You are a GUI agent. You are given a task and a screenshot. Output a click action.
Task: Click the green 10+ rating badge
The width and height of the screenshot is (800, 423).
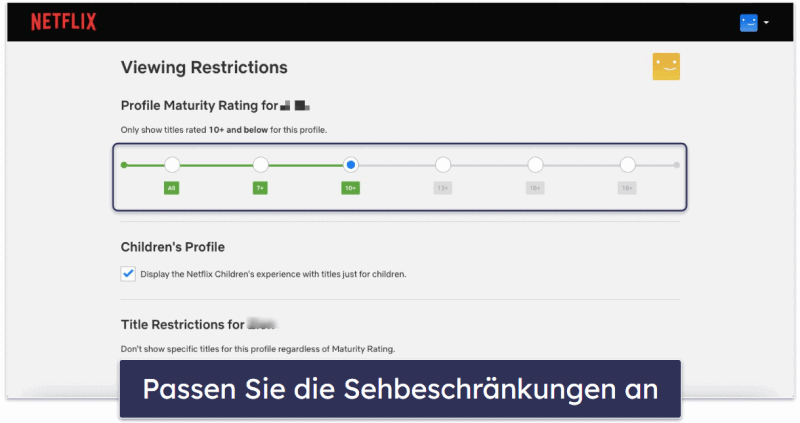pos(351,188)
